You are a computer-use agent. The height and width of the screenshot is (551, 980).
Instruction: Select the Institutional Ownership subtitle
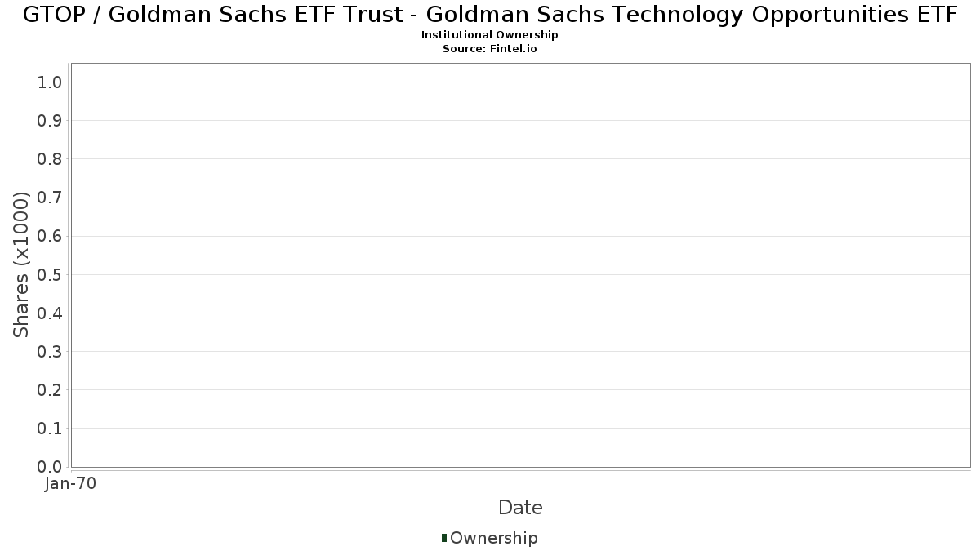coord(490,35)
